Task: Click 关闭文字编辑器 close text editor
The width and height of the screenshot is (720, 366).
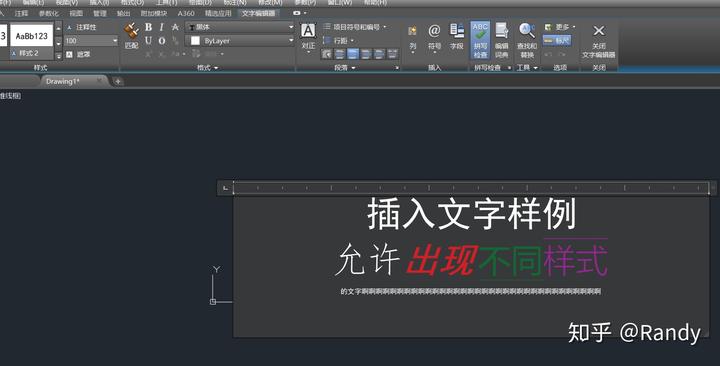Action: click(x=598, y=41)
